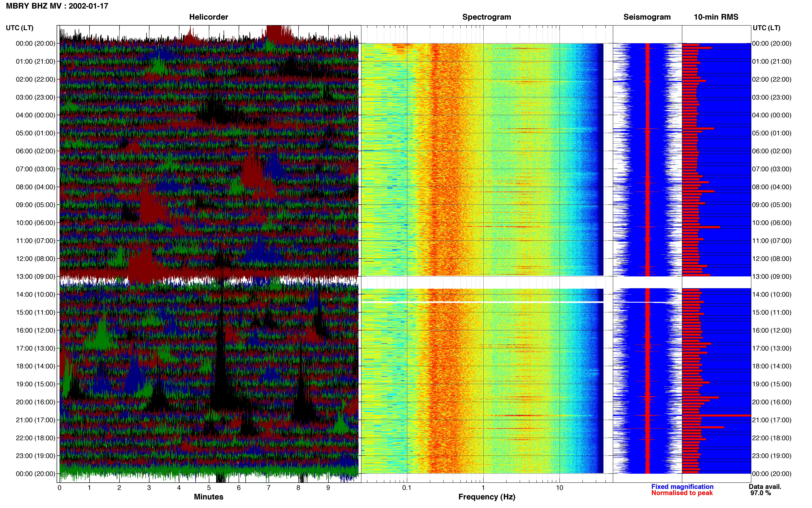This screenshot has width=812, height=508.
Task: Click the 'Frequency (Hz)' x-axis label
Action: [x=487, y=497]
